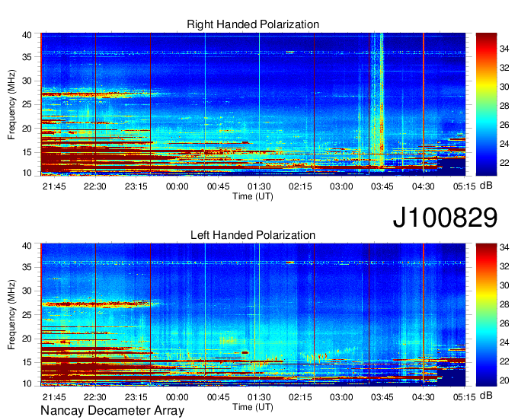The width and height of the screenshot is (518, 420).
Task: Click the 'Nancay Decameter Array' caption
Action: (112, 411)
